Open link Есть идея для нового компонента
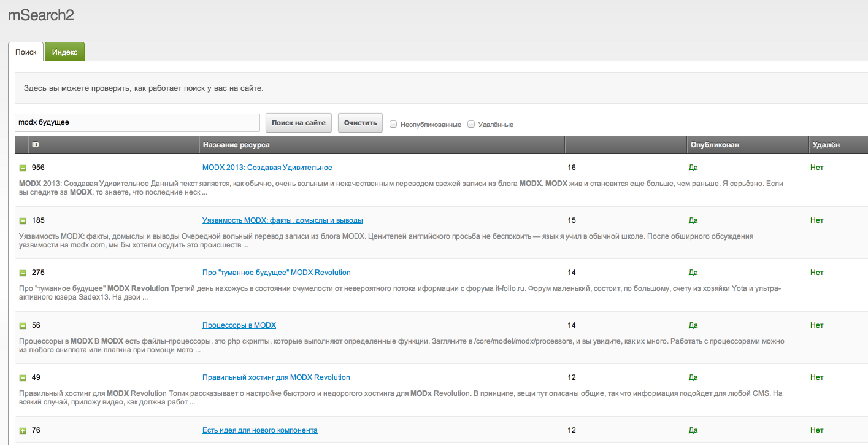This screenshot has width=868, height=445. point(260,430)
